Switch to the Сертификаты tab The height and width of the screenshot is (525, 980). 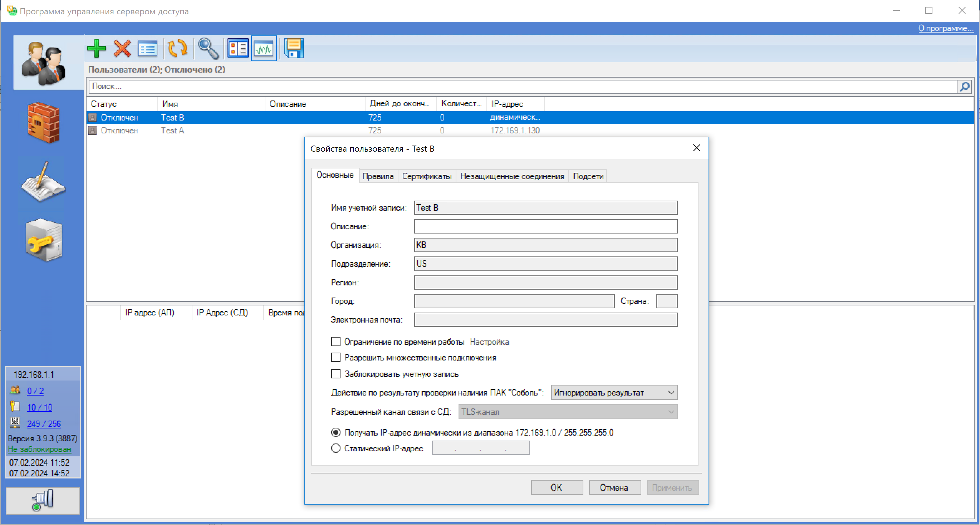(x=426, y=177)
